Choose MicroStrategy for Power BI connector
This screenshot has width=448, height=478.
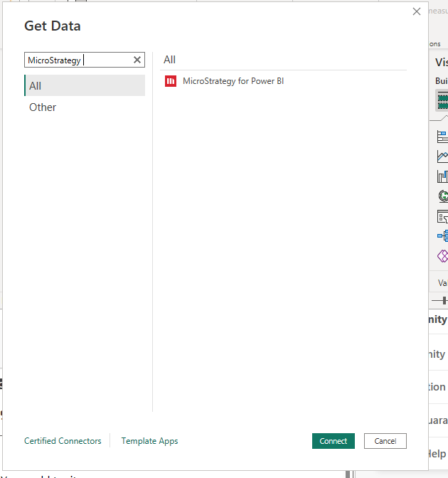pyautogui.click(x=233, y=81)
